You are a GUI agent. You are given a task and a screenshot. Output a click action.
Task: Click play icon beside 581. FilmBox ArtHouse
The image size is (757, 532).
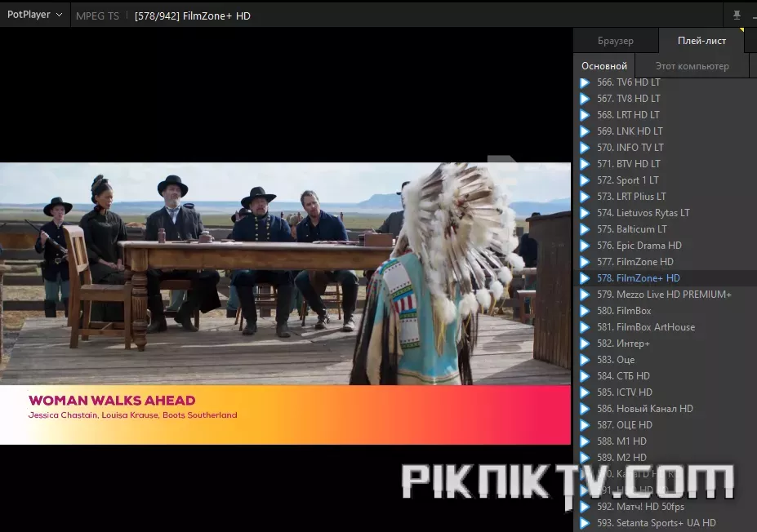tap(585, 327)
